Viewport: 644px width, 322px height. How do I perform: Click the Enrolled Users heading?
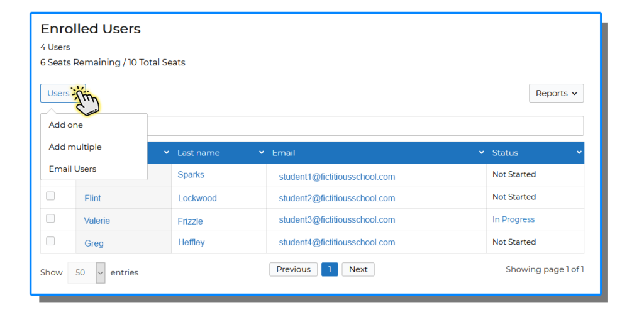point(91,29)
